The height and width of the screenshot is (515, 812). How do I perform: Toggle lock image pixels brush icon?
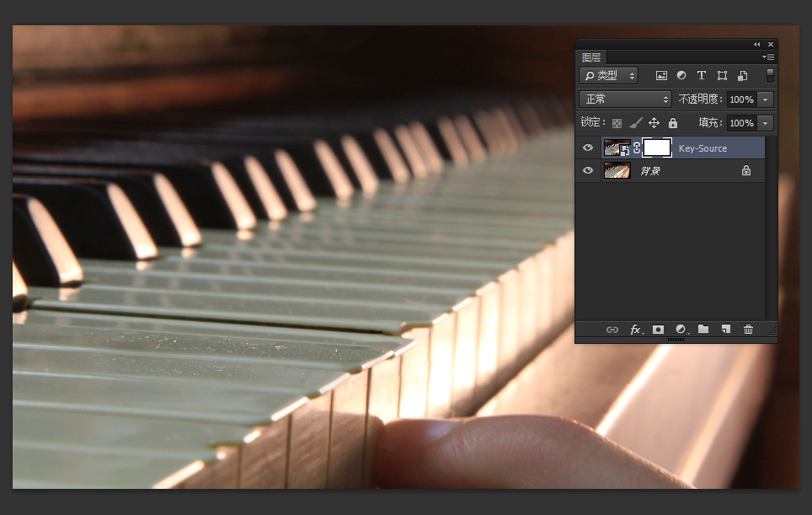(635, 123)
